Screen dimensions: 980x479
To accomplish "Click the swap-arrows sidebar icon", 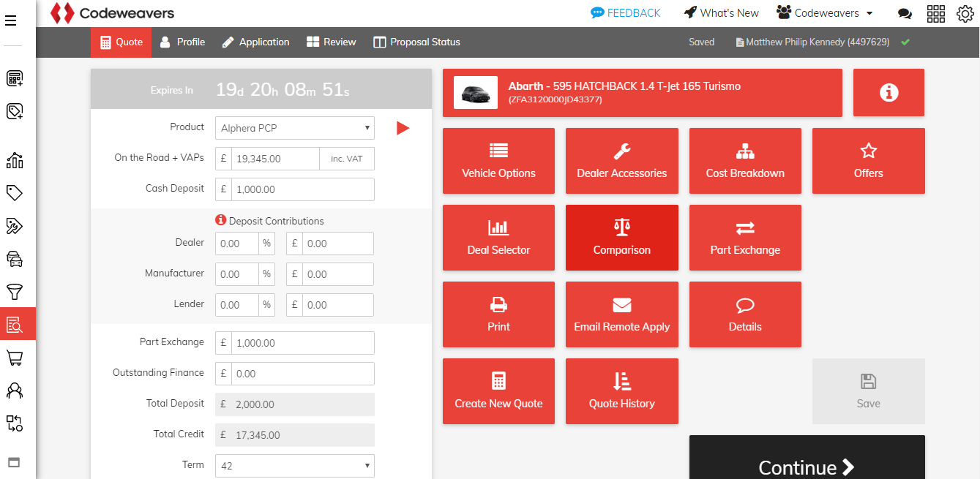I will pyautogui.click(x=15, y=423).
